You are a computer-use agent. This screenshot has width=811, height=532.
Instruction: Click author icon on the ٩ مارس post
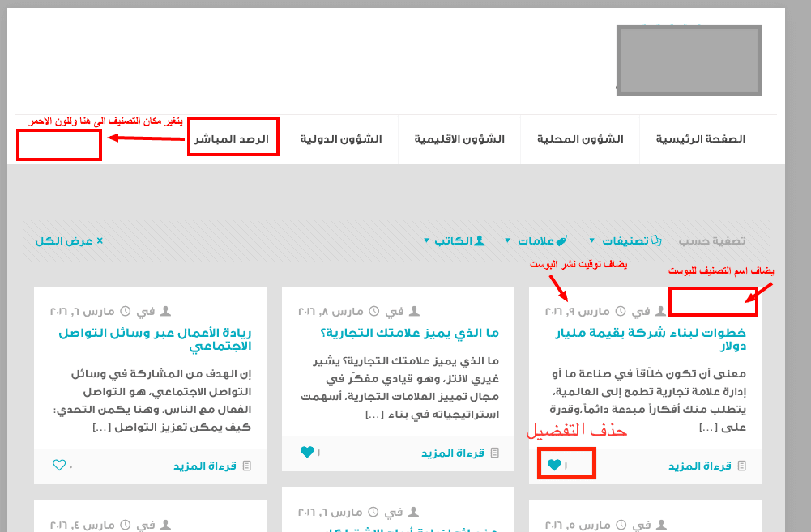[661, 311]
